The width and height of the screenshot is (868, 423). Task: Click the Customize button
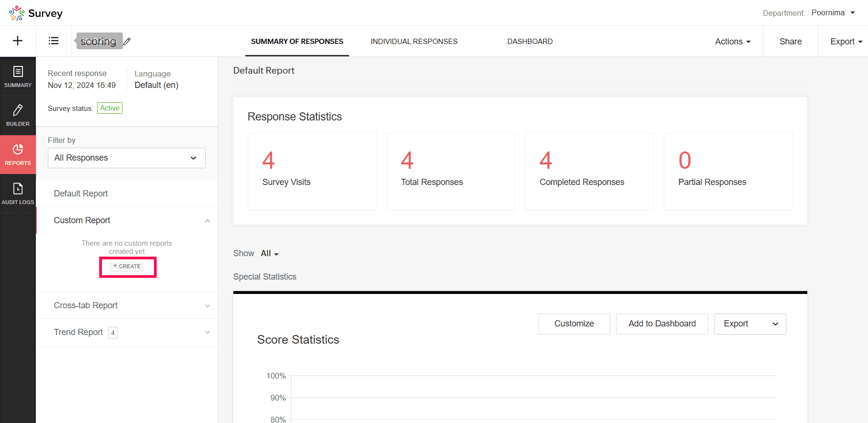pyautogui.click(x=574, y=324)
